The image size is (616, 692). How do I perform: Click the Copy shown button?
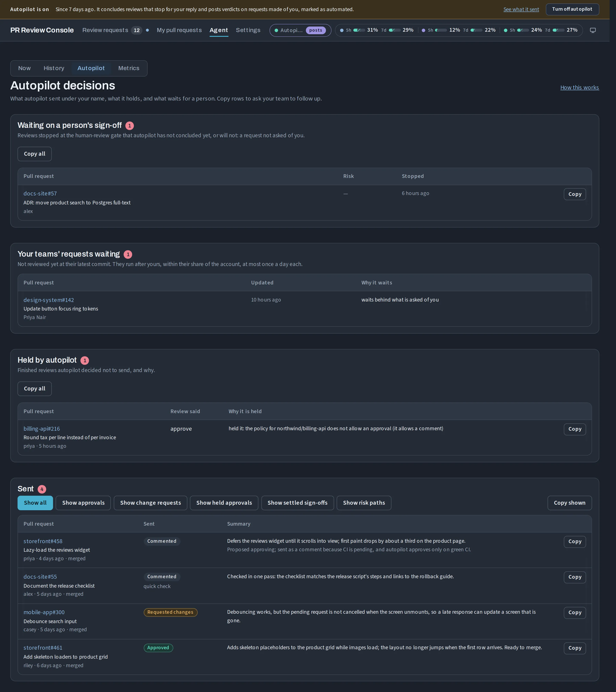click(569, 503)
